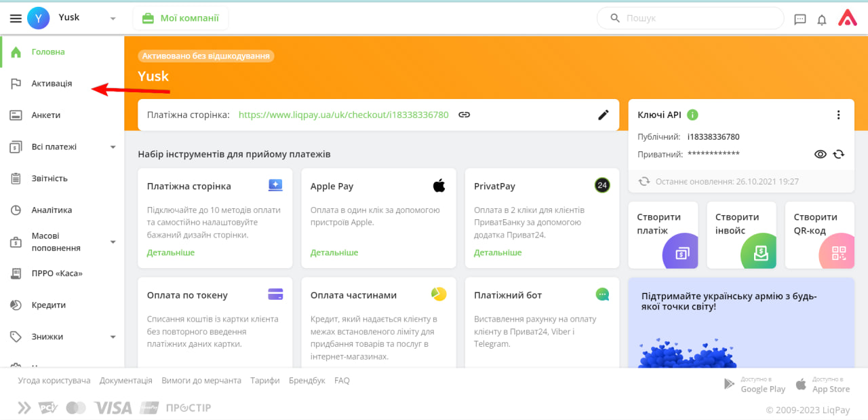This screenshot has width=868, height=420.
Task: Click Створити платіж tile
Action: (663, 235)
